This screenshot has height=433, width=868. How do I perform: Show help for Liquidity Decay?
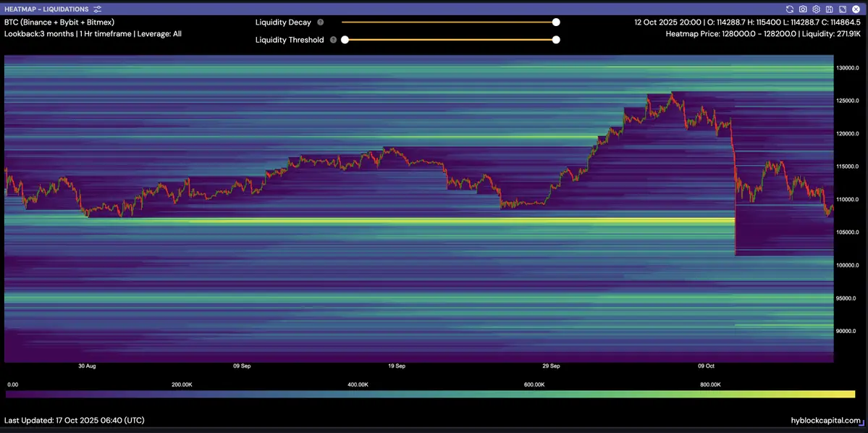321,22
